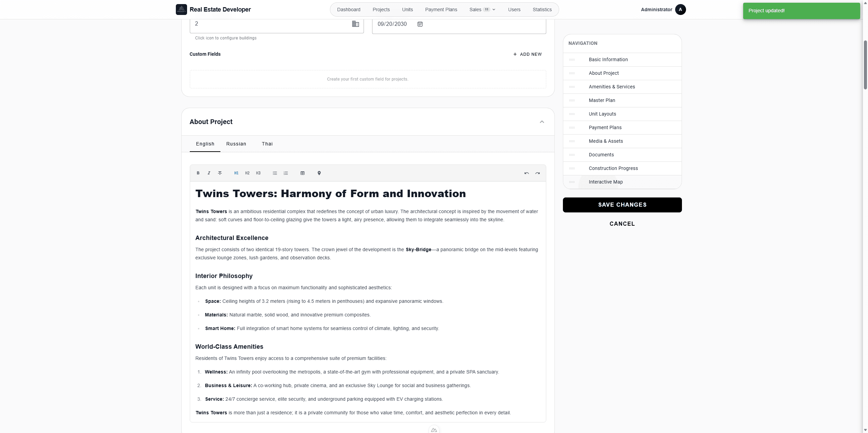Open the Units page
Image resolution: width=868 pixels, height=433 pixels.
pyautogui.click(x=407, y=10)
